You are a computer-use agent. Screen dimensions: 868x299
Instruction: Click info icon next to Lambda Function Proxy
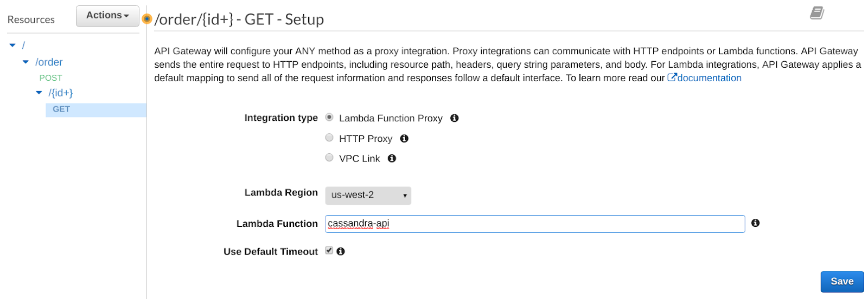455,118
